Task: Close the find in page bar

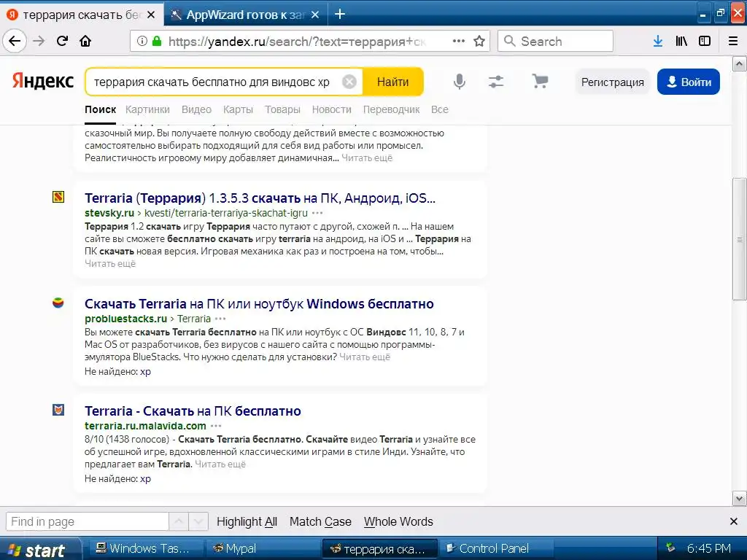Action: tap(734, 521)
